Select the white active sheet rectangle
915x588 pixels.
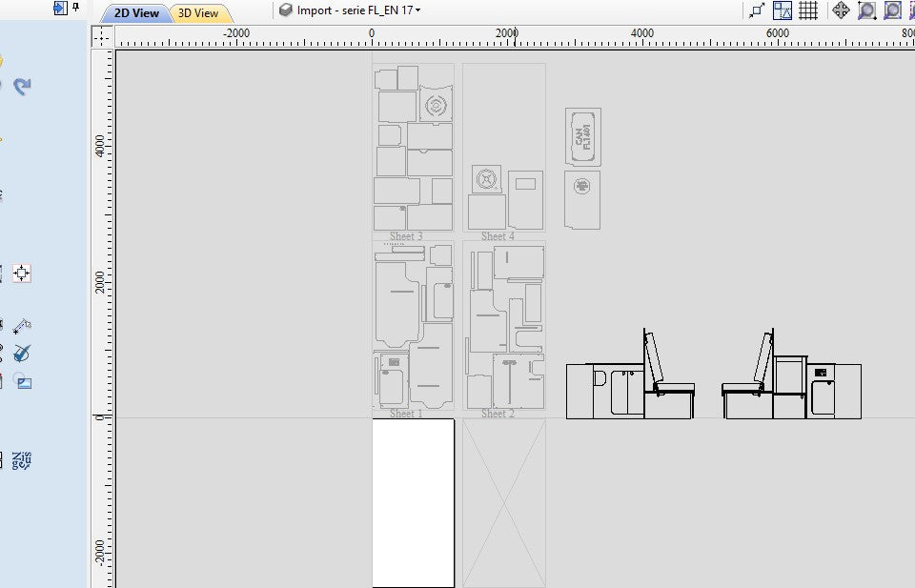click(413, 502)
